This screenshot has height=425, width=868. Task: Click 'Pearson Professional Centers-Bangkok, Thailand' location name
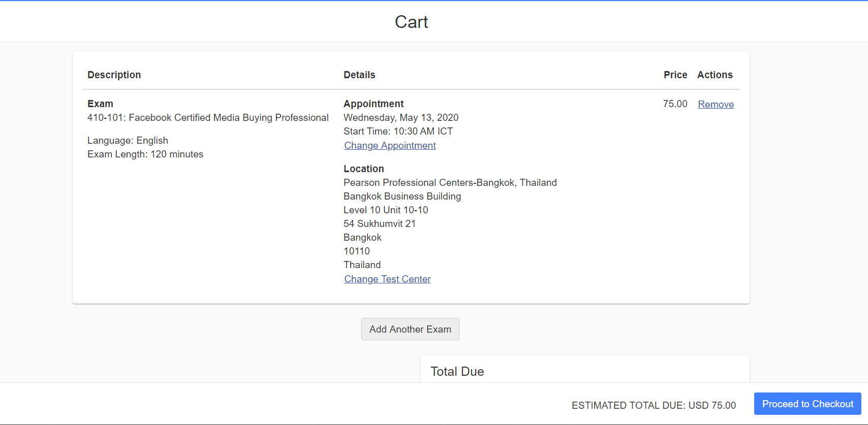coord(450,183)
